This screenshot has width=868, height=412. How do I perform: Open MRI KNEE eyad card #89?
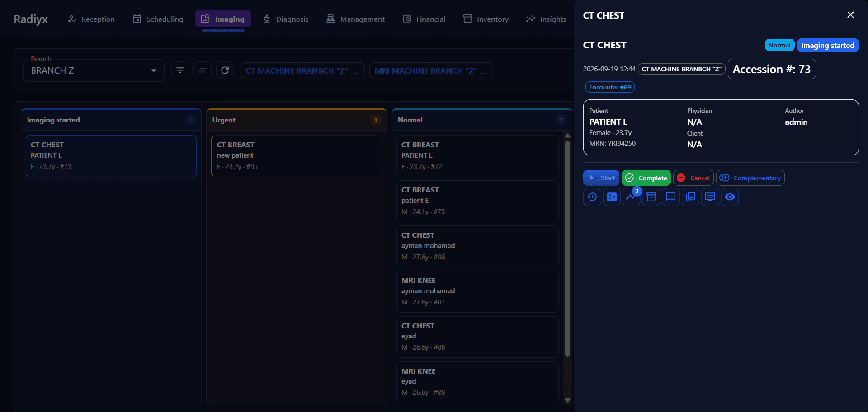(x=477, y=382)
